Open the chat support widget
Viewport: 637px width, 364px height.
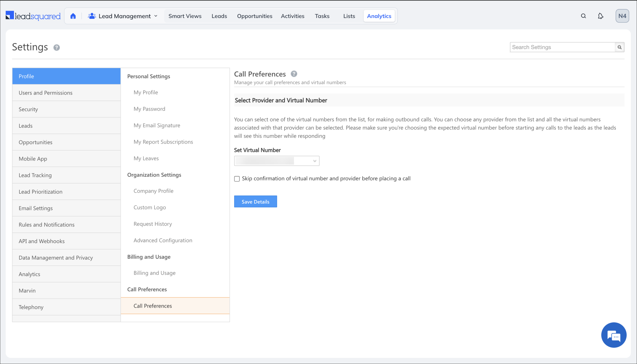pyautogui.click(x=614, y=335)
